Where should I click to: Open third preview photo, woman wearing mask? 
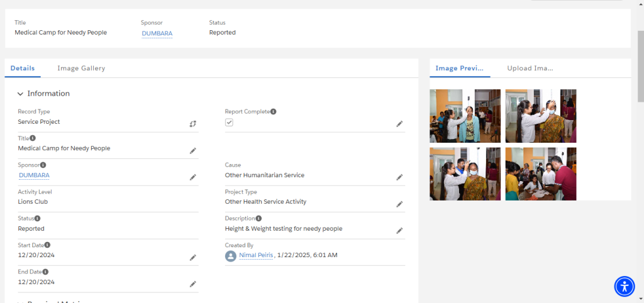465,174
